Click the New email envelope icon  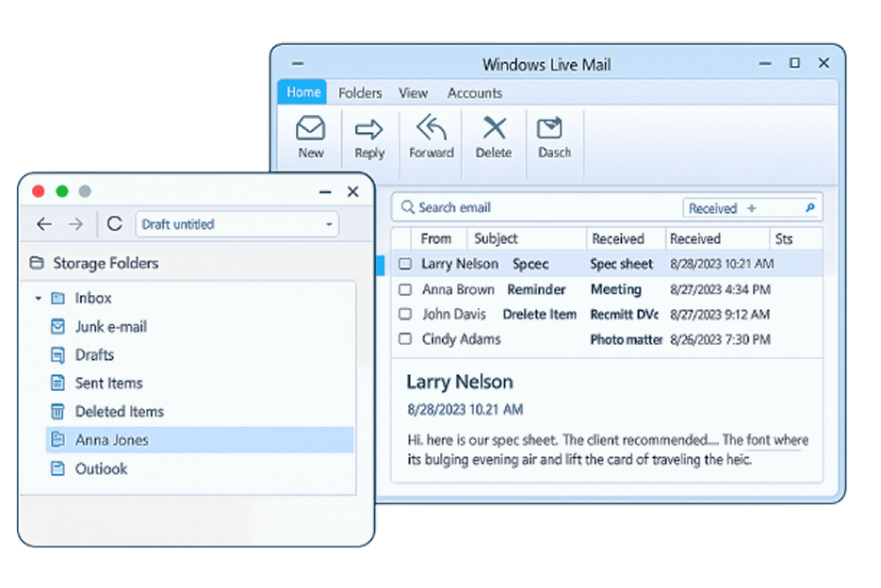310,128
